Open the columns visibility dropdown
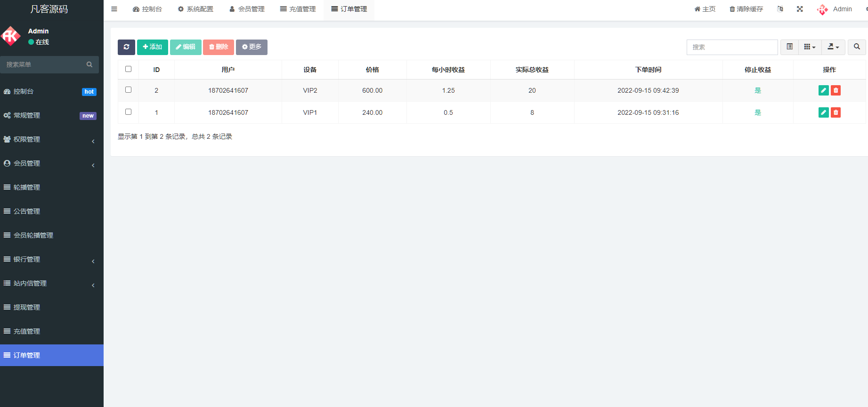This screenshot has height=407, width=868. (x=810, y=47)
